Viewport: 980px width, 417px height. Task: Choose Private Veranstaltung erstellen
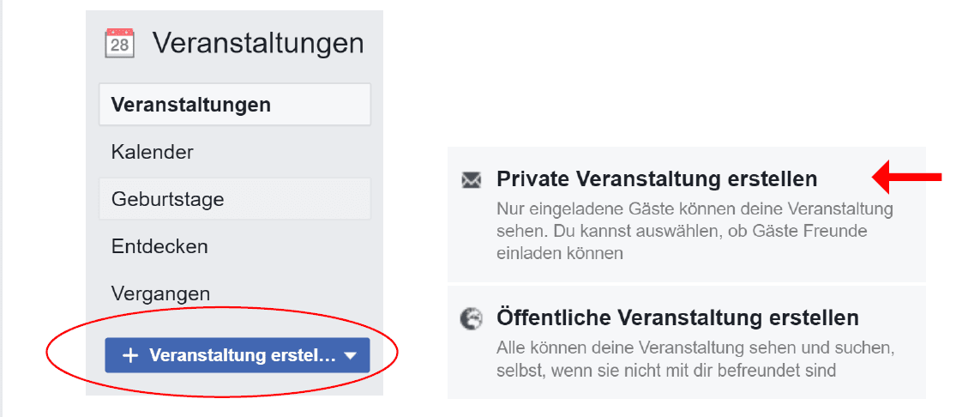tap(656, 179)
